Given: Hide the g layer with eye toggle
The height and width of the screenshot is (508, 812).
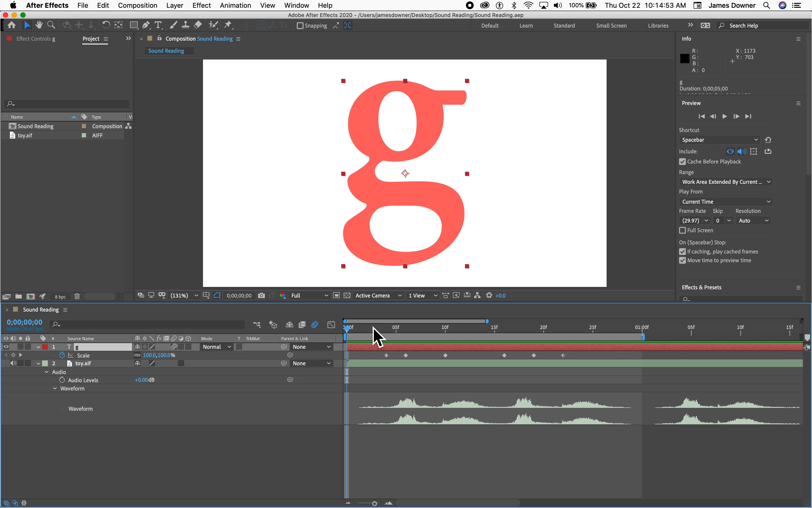Looking at the screenshot, I should coord(6,347).
